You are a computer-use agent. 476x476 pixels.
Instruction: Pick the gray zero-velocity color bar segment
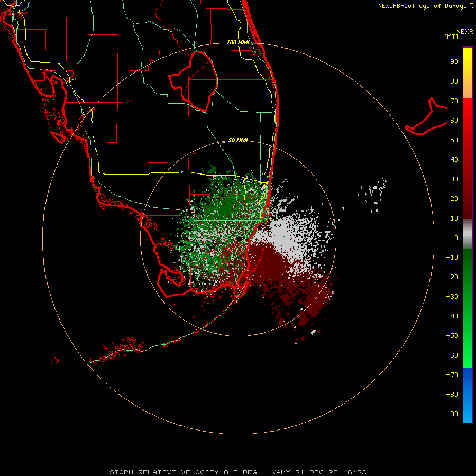467,234
